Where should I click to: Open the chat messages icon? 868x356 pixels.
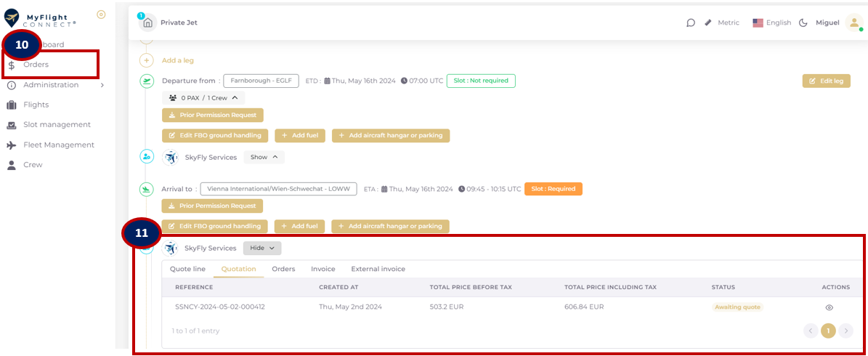[690, 23]
